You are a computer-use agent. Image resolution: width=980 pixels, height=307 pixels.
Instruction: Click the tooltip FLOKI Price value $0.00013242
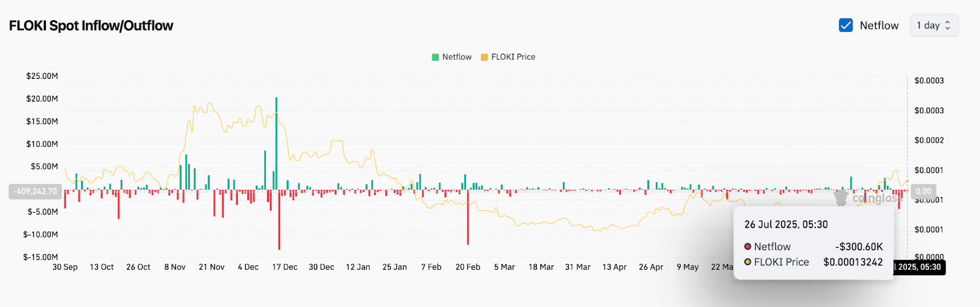(x=853, y=262)
